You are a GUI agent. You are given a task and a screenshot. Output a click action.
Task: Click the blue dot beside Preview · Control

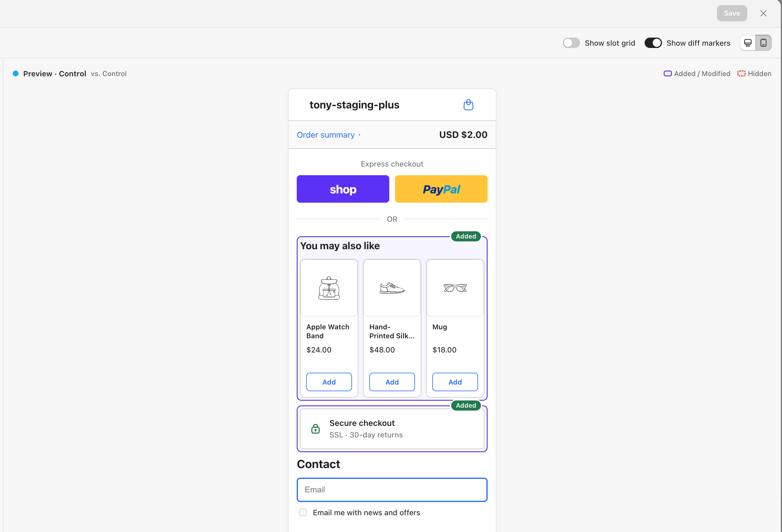coord(16,73)
